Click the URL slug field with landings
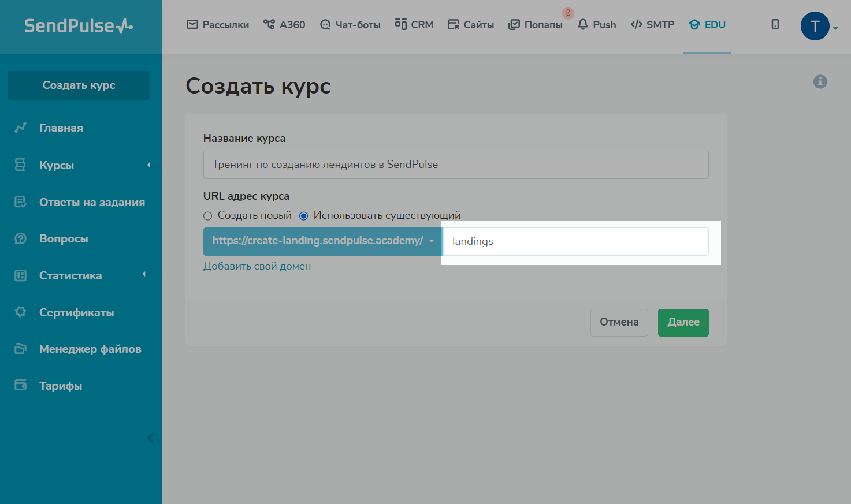 click(575, 241)
